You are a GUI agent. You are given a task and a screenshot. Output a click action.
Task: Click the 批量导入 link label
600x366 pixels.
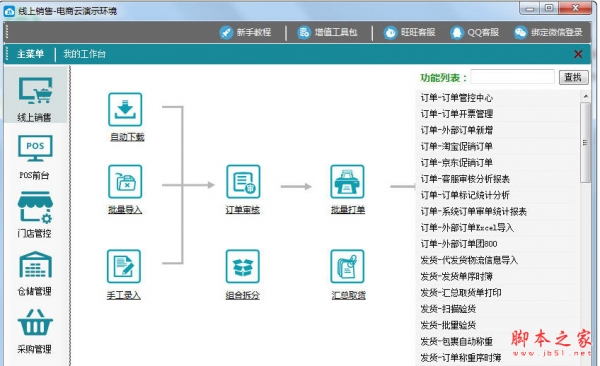tap(125, 210)
